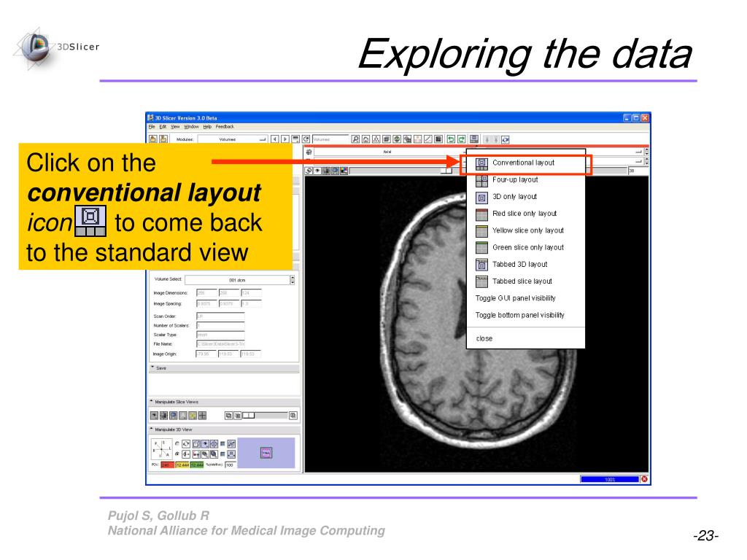Viewport: 747px width, 560px height.
Task: Go to the next module with the forward arrow
Action: pyautogui.click(x=285, y=139)
